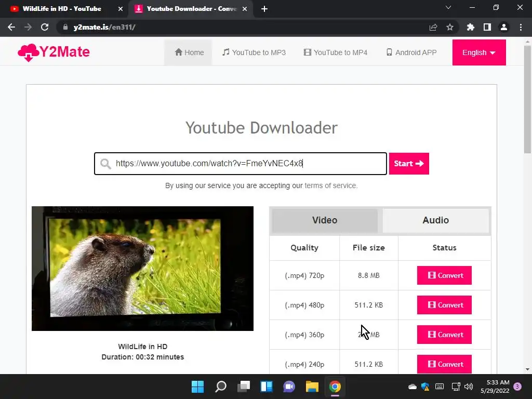The image size is (532, 399).
Task: Open the Extensions puzzle icon
Action: coord(471,27)
